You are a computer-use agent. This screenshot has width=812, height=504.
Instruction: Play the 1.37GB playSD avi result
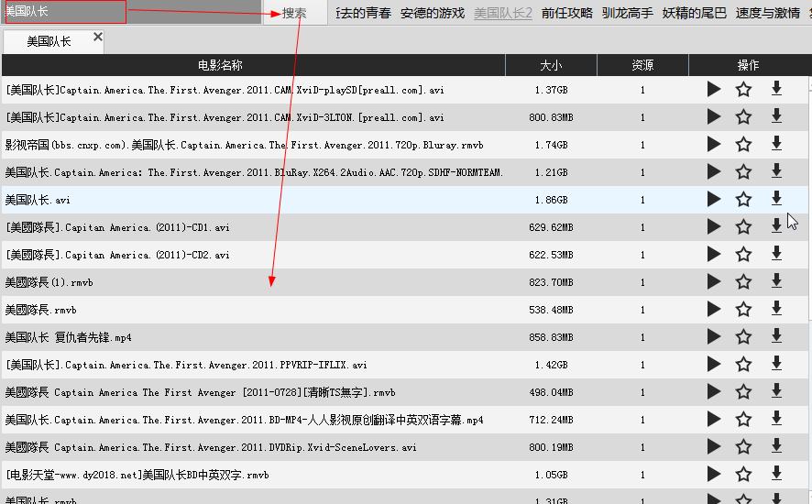(714, 89)
